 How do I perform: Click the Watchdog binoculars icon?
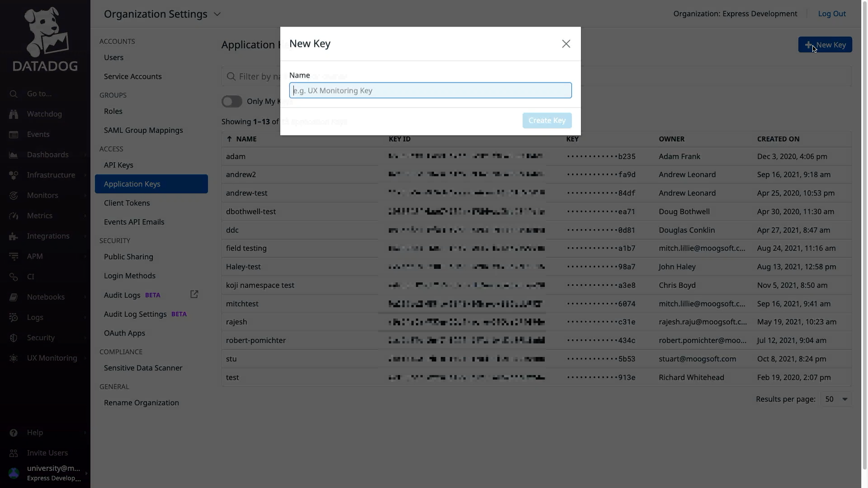click(14, 114)
